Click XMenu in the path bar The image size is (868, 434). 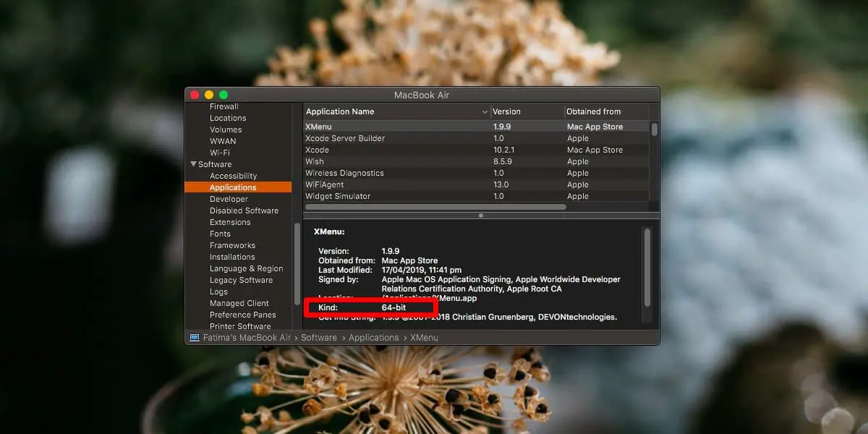424,338
